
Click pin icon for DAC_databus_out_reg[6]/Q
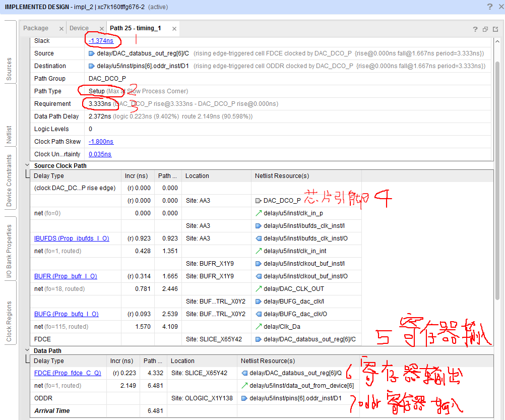pyautogui.click(x=244, y=373)
